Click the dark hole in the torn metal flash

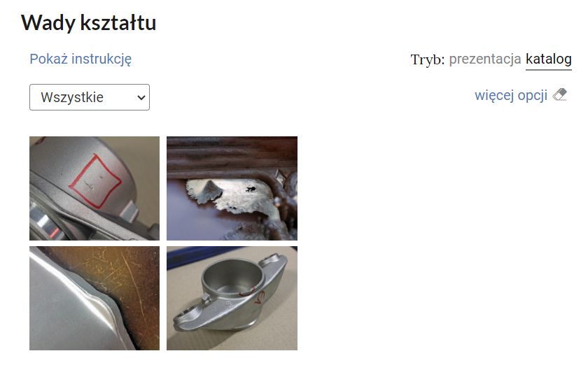(x=251, y=189)
